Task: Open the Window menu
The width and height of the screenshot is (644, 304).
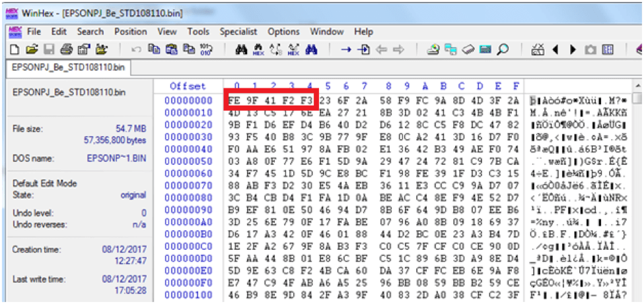Action: click(327, 32)
